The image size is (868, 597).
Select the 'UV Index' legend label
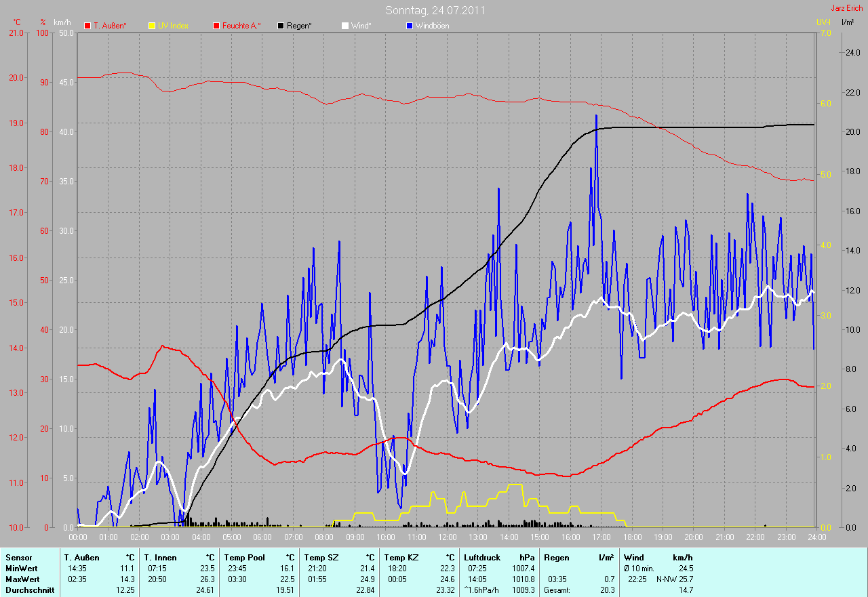point(173,26)
